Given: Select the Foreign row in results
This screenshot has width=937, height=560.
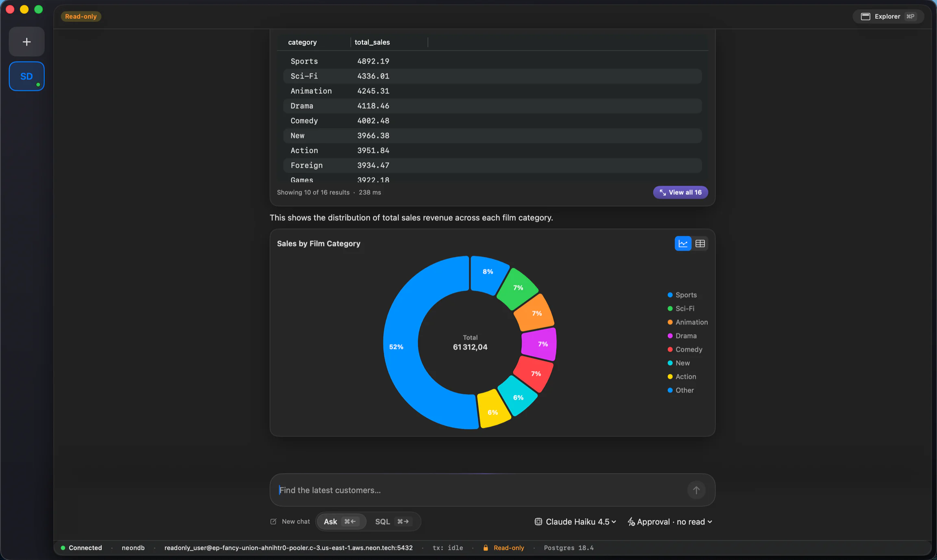Looking at the screenshot, I should (x=492, y=165).
